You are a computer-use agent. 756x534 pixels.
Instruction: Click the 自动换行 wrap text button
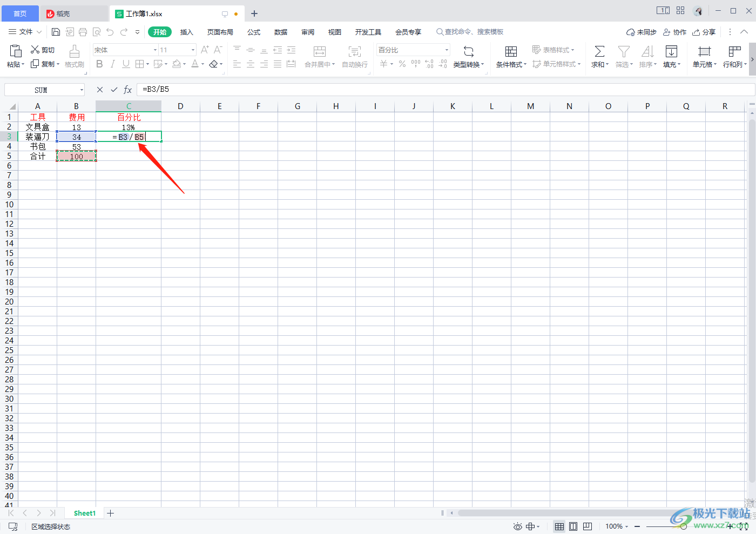click(355, 56)
